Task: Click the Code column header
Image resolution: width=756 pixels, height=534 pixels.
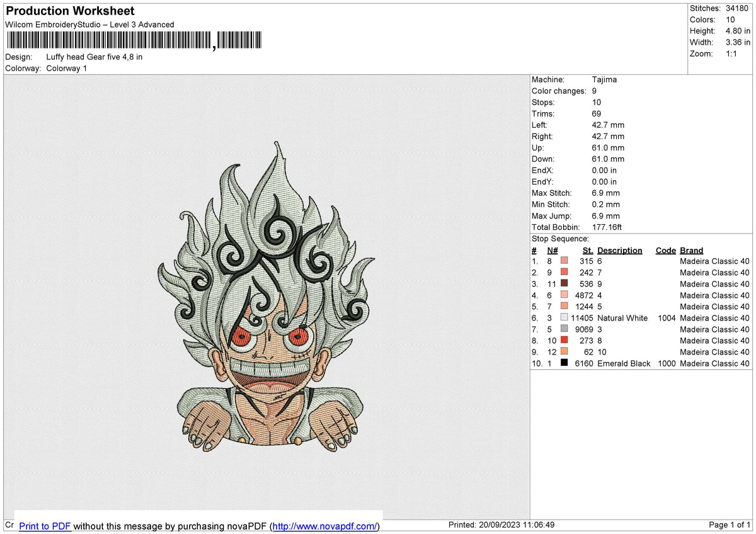Action: pos(666,250)
